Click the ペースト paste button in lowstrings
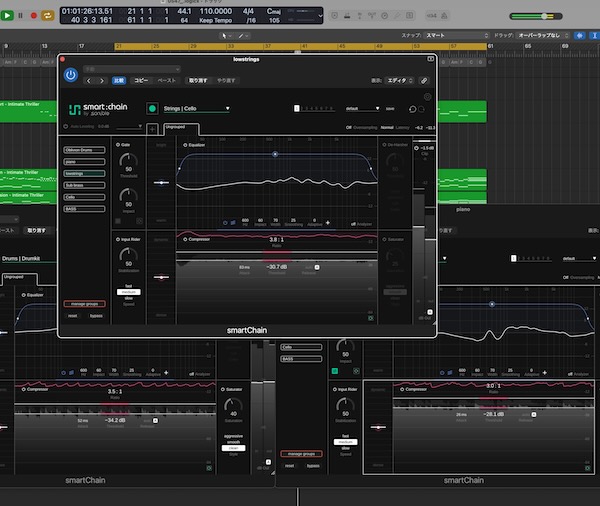Image resolution: width=600 pixels, height=506 pixels. pyautogui.click(x=167, y=81)
